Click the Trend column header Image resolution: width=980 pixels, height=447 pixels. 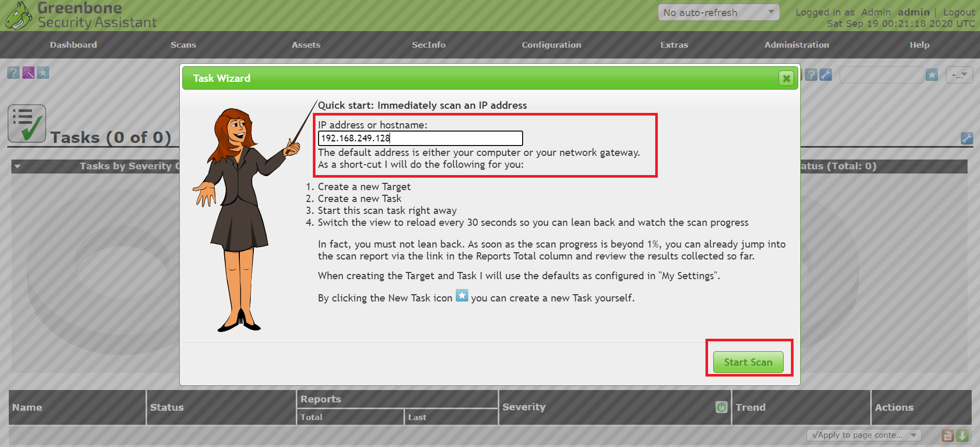click(x=751, y=407)
